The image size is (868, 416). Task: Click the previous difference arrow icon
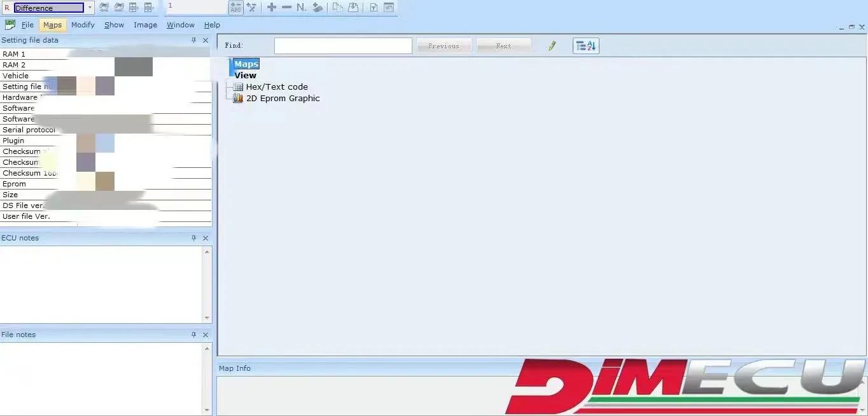(104, 8)
